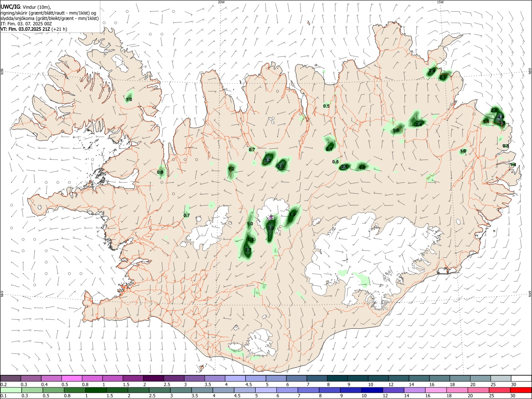Click the 'IT: Fim. 03. 07. 2025 00Z' line

coord(26,24)
